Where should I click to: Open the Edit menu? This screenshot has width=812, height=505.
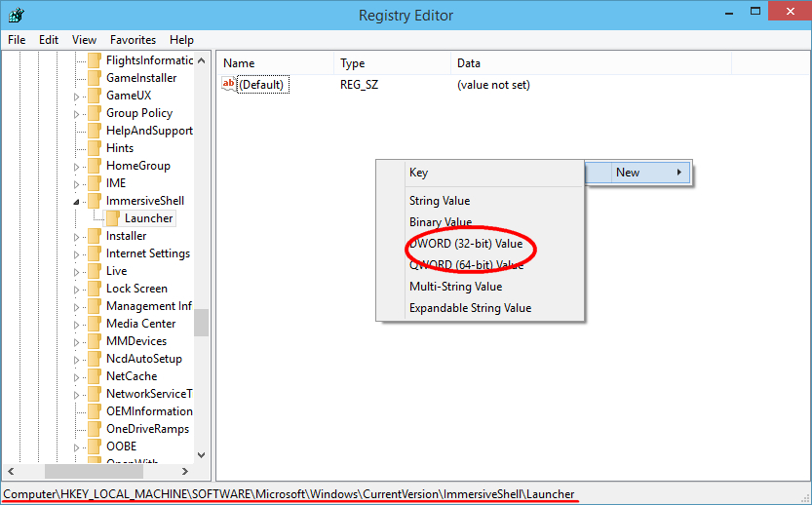coord(49,40)
